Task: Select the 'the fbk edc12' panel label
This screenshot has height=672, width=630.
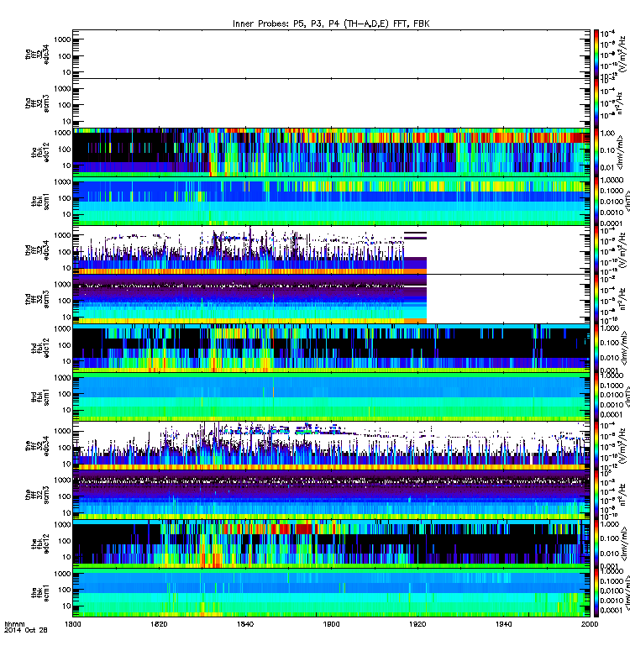Action: (40, 543)
